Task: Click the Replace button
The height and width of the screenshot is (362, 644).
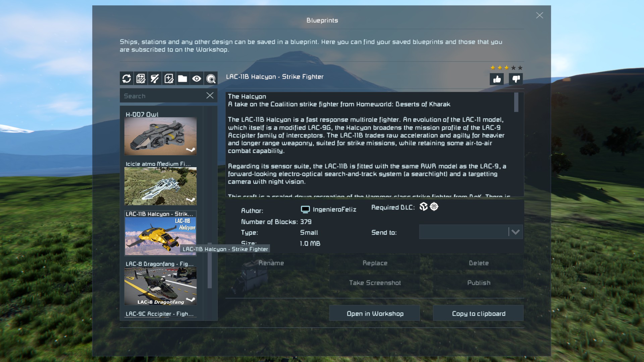Action: [375, 263]
